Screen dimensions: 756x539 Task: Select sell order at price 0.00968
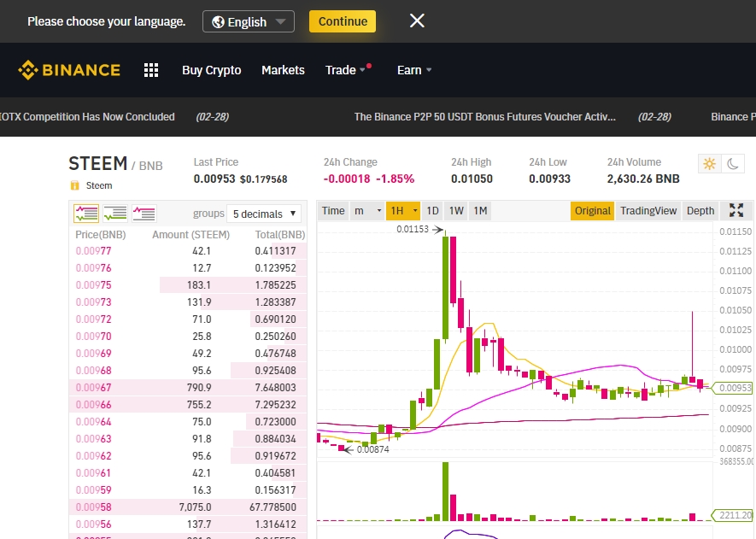click(x=188, y=371)
